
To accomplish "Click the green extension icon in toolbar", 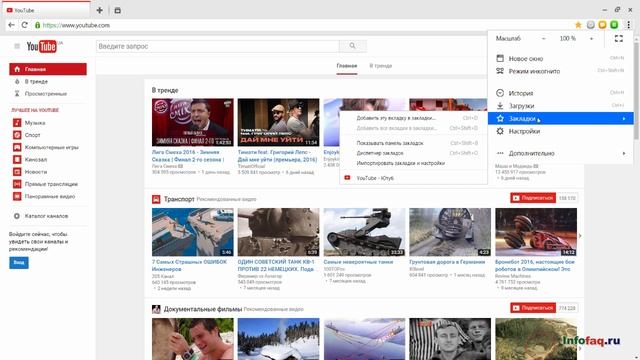I will point(614,25).
